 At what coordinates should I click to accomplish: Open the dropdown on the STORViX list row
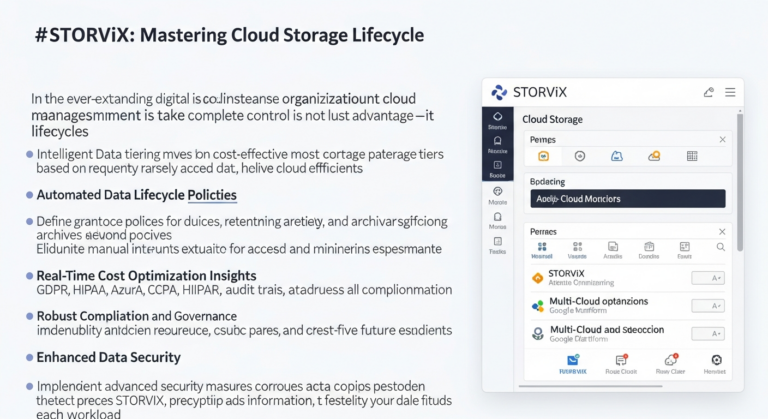[708, 278]
